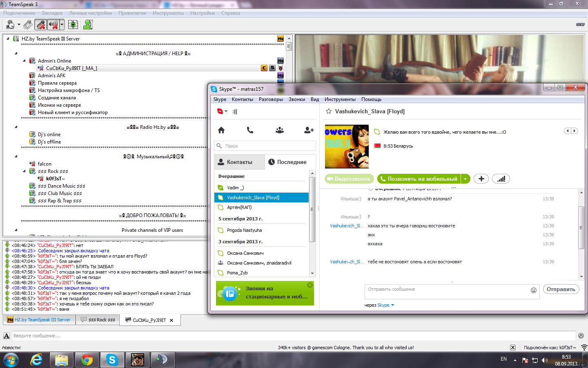Click the bookmarks tag toolbar icon
The height and width of the screenshot is (368, 588).
click(x=27, y=25)
